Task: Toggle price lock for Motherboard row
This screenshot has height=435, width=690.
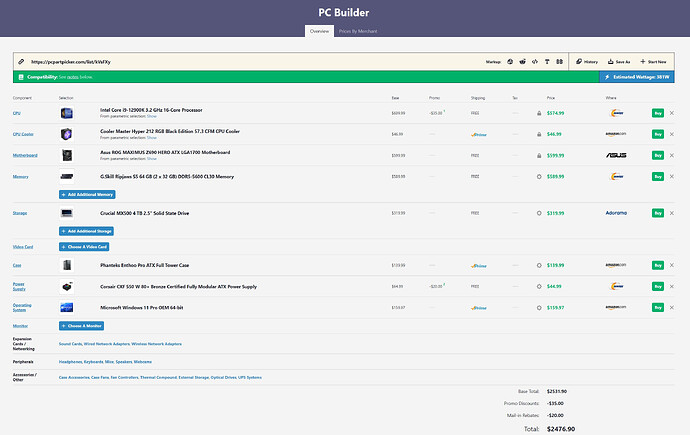Action: click(539, 155)
